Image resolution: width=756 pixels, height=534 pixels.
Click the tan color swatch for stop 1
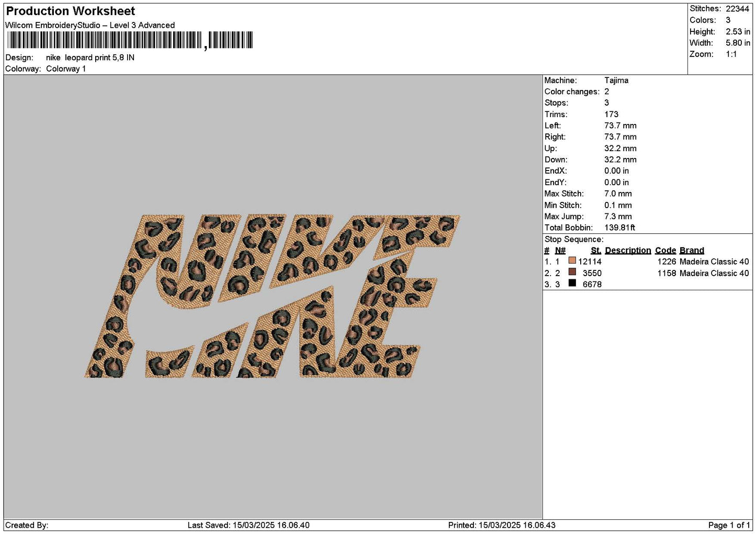tap(572, 260)
